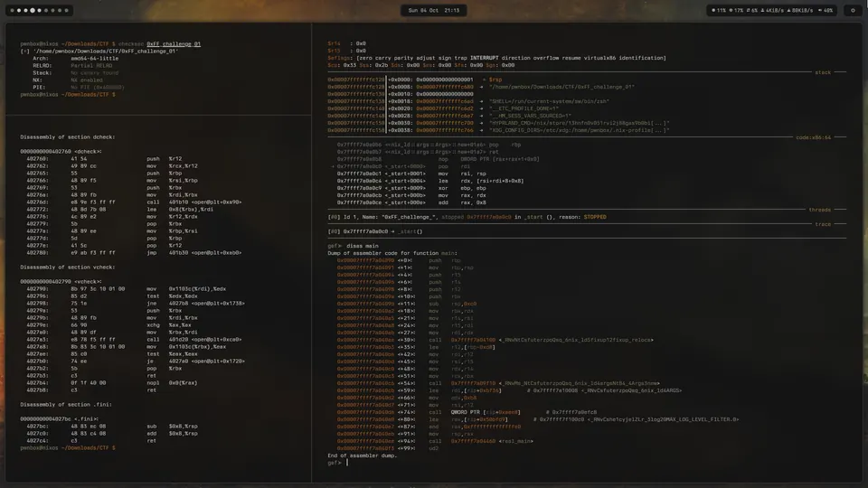Click the NX: NX enabled line
868x488 pixels.
(70, 80)
